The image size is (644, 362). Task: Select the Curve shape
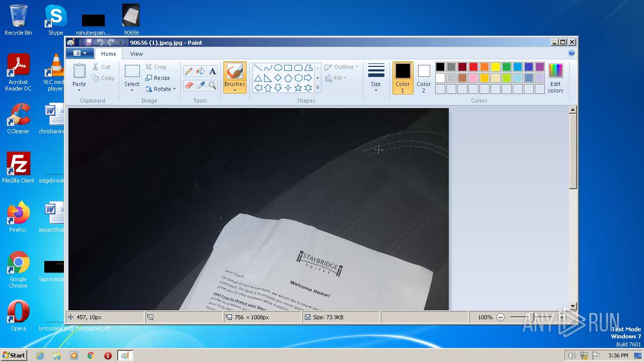coord(268,68)
